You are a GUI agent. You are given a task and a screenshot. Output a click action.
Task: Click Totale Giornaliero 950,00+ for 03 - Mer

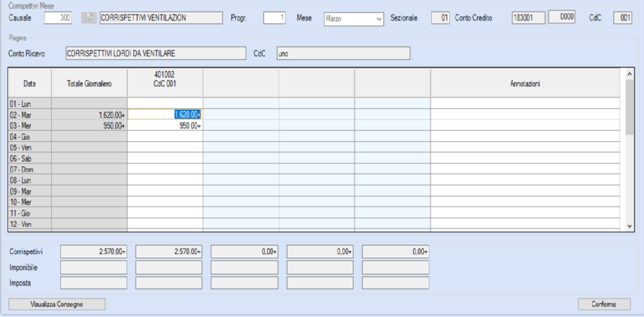click(x=89, y=126)
